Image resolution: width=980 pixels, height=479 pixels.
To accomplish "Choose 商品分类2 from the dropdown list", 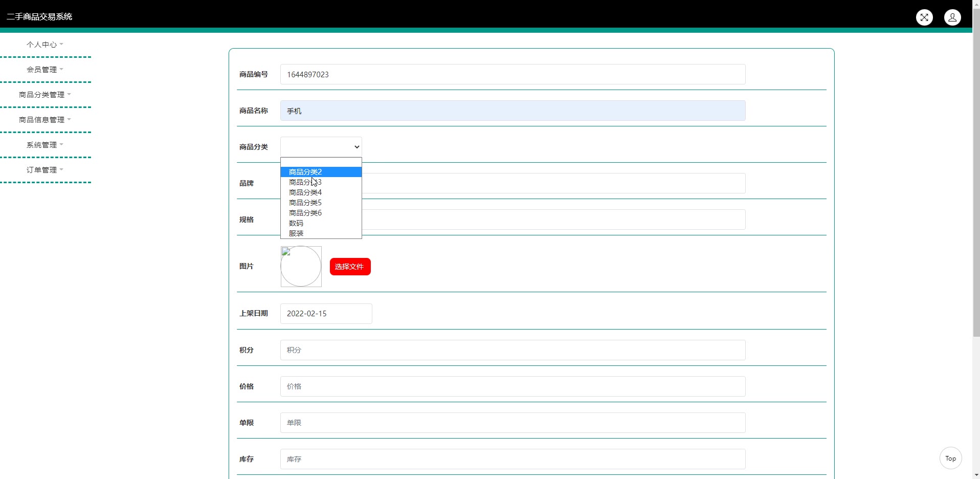I will point(321,172).
